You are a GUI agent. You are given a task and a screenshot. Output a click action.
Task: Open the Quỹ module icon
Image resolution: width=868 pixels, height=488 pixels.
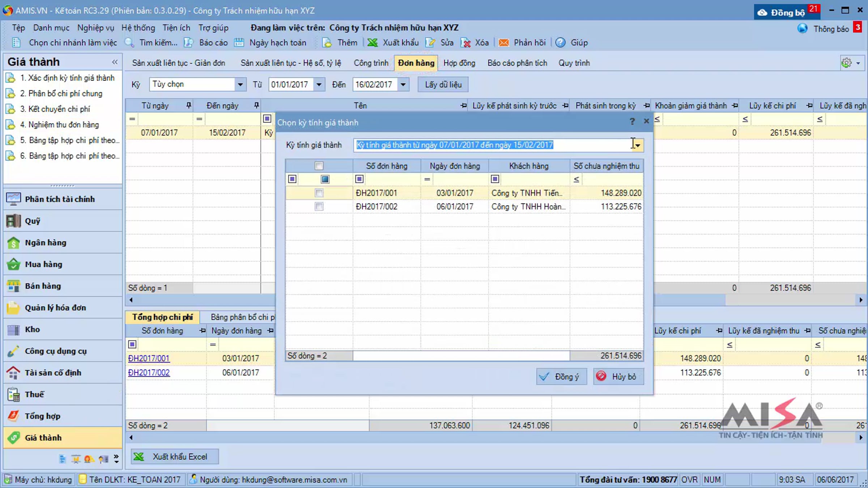click(13, 221)
